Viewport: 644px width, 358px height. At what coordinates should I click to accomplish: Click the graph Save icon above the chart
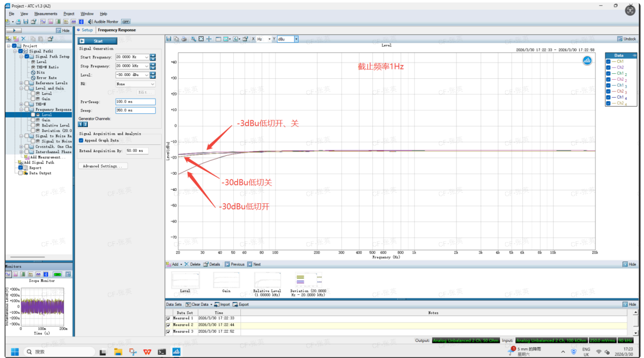click(x=168, y=39)
